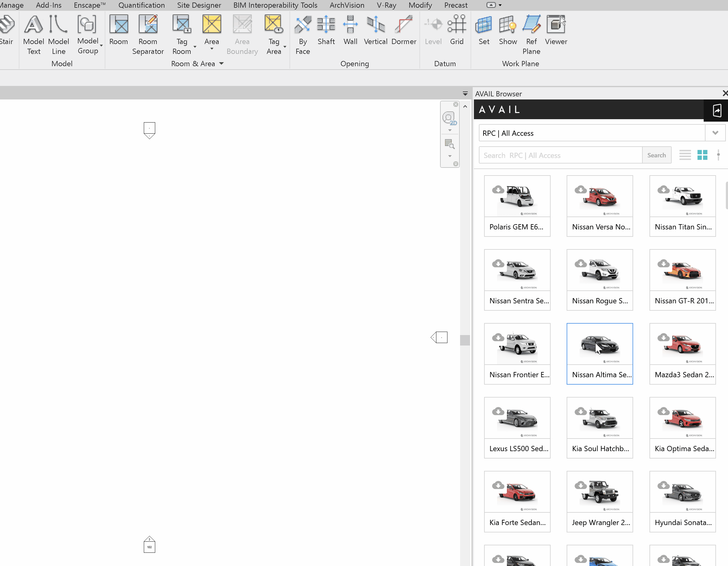
Task: Switch to the Modify tab
Action: click(420, 5)
